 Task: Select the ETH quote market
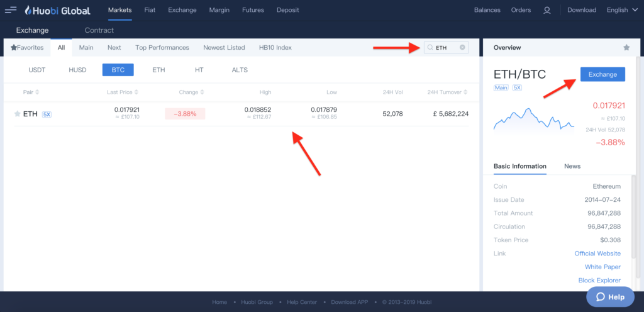click(x=158, y=70)
